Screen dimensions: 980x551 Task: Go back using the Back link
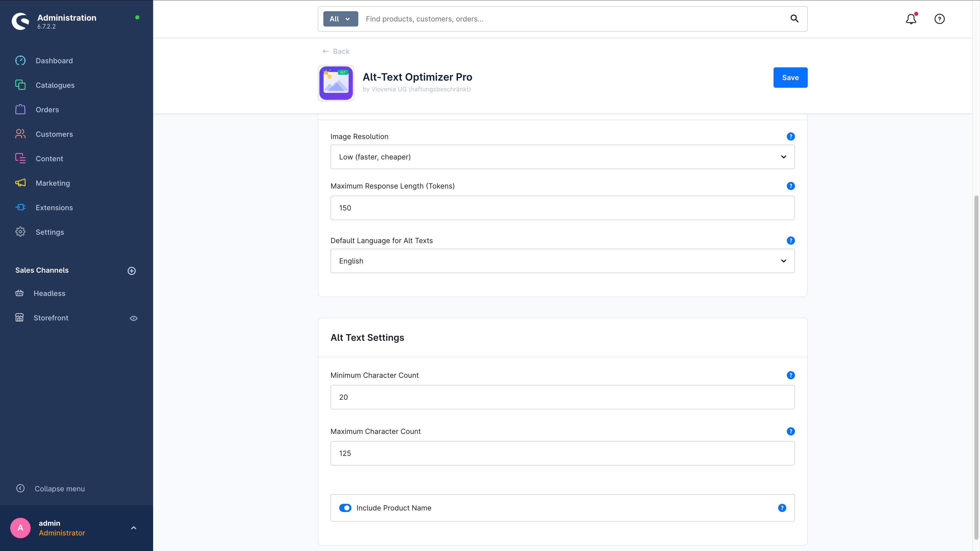(x=336, y=51)
